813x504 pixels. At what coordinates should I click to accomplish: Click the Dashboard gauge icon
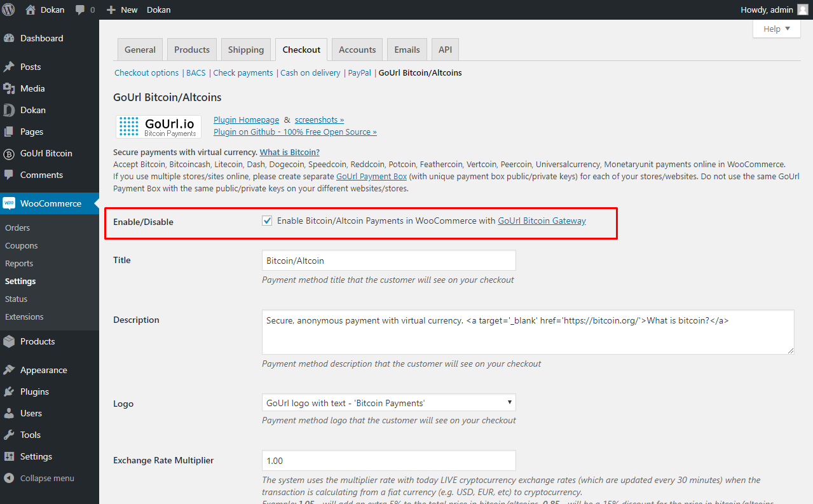tap(9, 38)
